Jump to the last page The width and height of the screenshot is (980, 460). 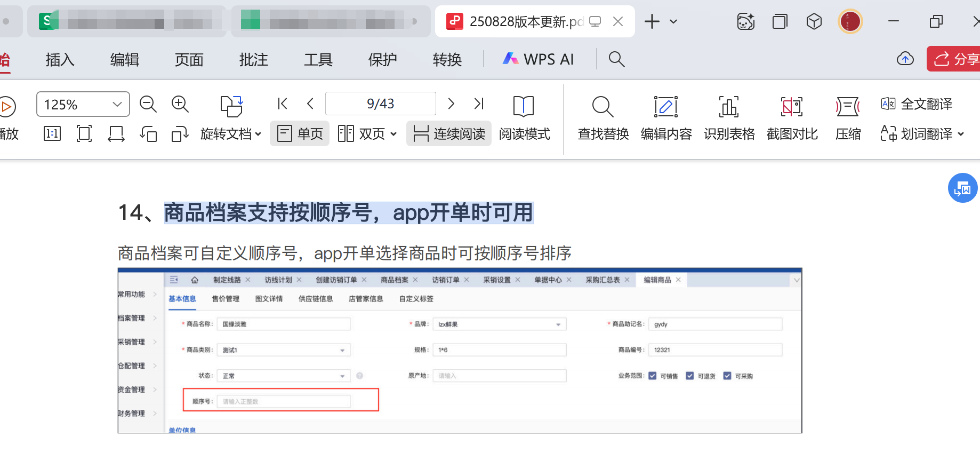click(x=479, y=104)
